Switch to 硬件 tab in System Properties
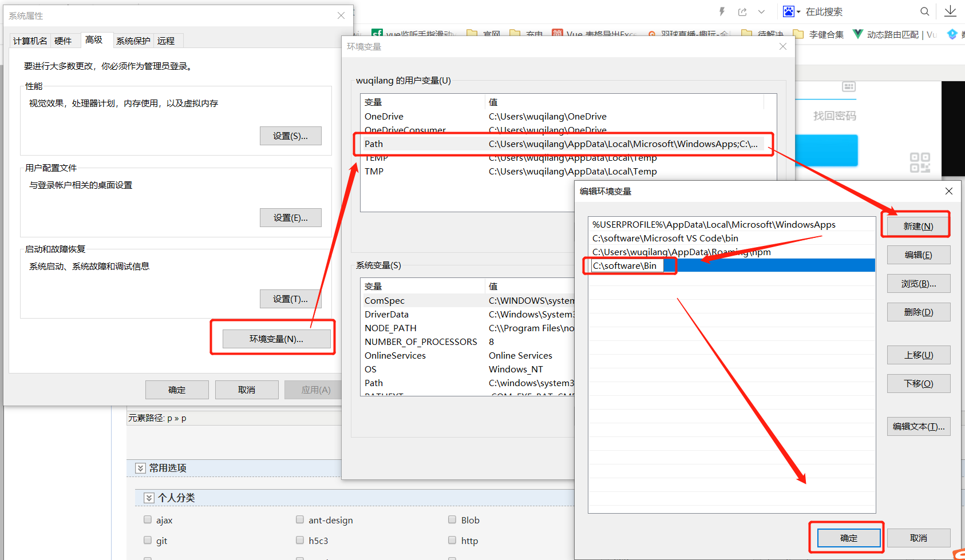The width and height of the screenshot is (965, 560). pyautogui.click(x=63, y=41)
